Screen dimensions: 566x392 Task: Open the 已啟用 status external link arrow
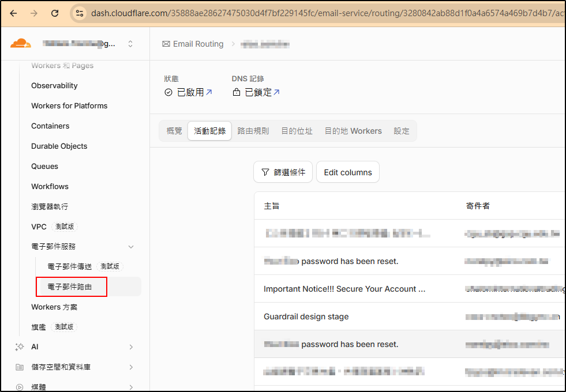209,92
